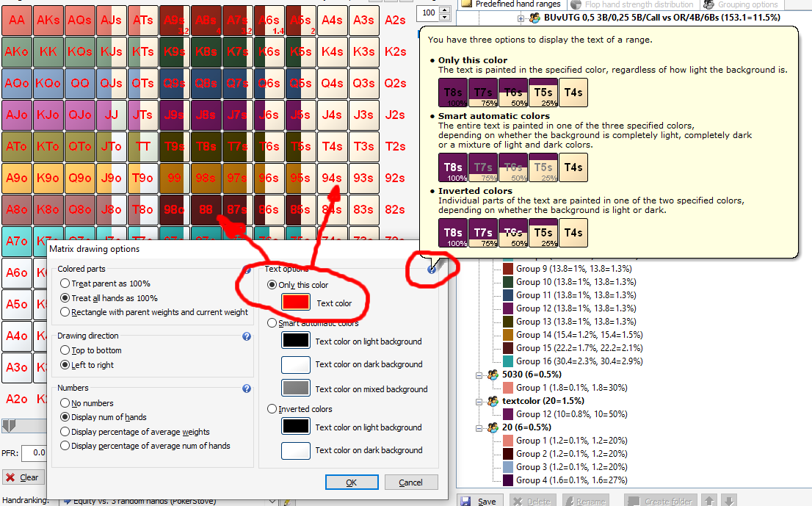812x506 pixels.
Task: Click the range slider handle under the matrix
Action: [x=9, y=426]
